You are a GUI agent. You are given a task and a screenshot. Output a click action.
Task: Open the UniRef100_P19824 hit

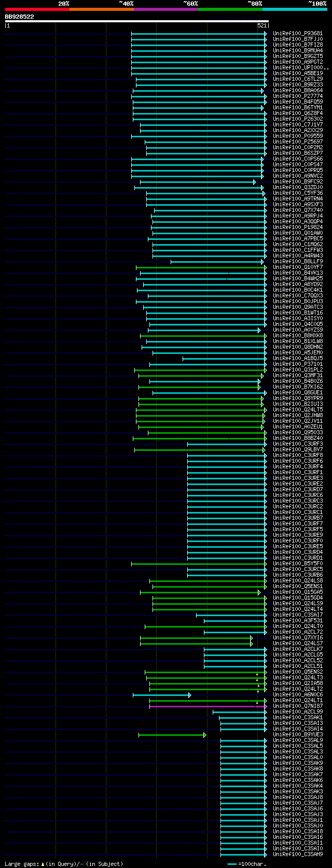tap(298, 227)
